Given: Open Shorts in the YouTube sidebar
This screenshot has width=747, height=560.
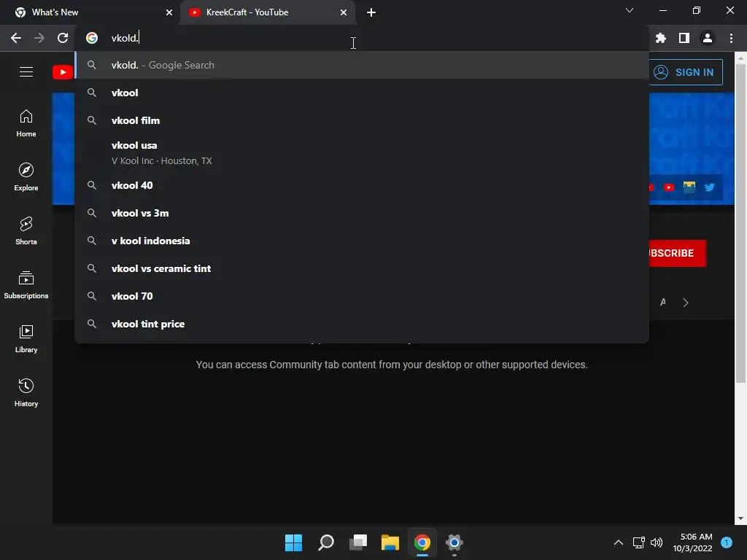Looking at the screenshot, I should click(x=26, y=231).
